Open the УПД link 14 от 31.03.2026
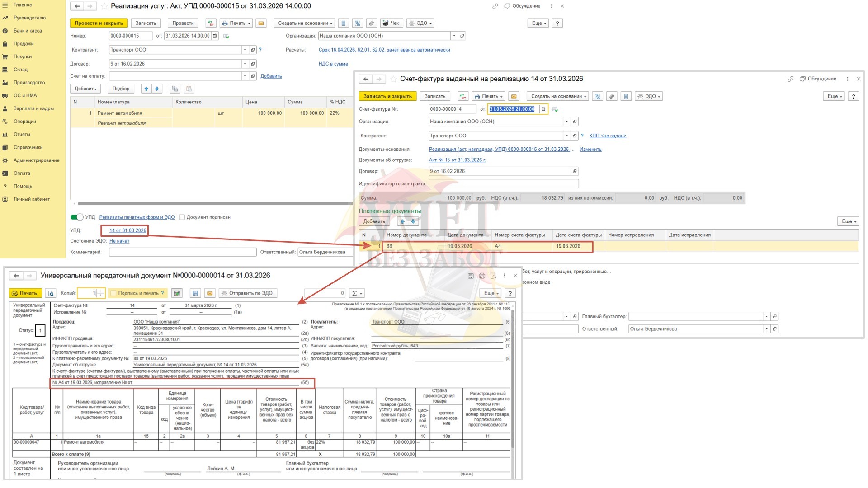Screen dimensions: 868x488 [x=127, y=230]
